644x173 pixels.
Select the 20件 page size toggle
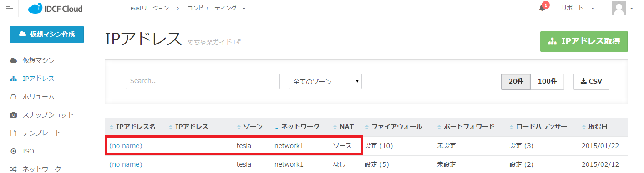516,82
